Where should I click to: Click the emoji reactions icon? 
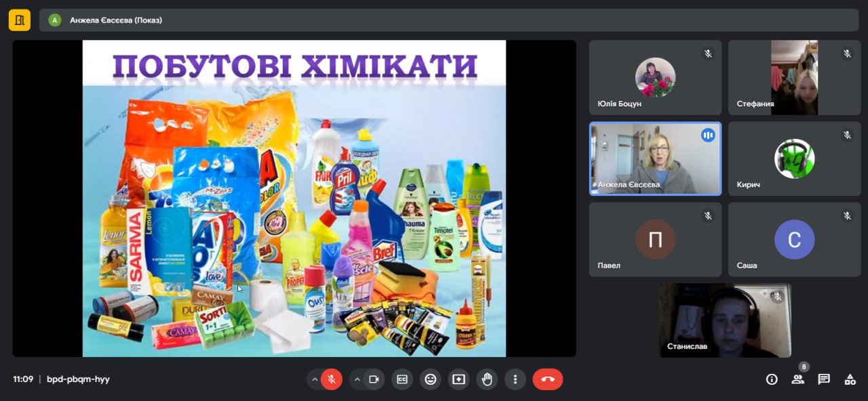(430, 379)
